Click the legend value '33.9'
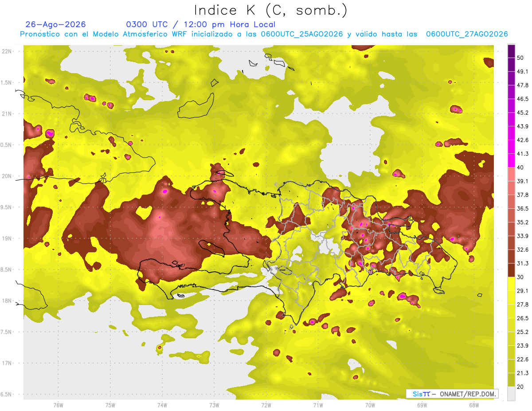Viewport: 532px width, 411px height. pos(522,236)
